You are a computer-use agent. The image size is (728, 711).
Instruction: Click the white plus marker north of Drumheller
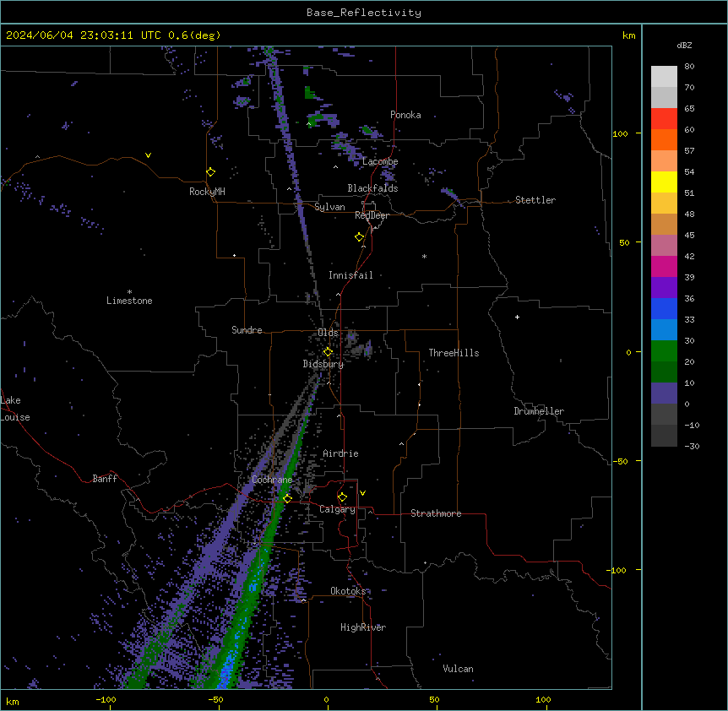tap(517, 317)
